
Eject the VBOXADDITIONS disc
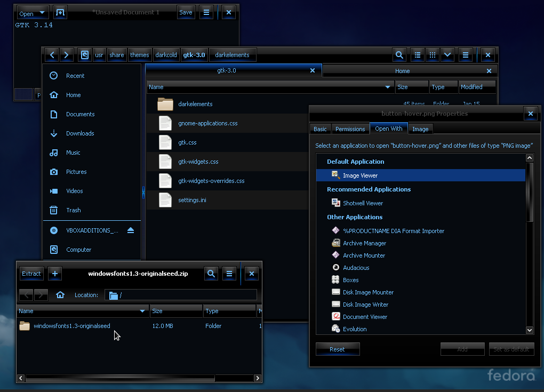[x=131, y=230]
